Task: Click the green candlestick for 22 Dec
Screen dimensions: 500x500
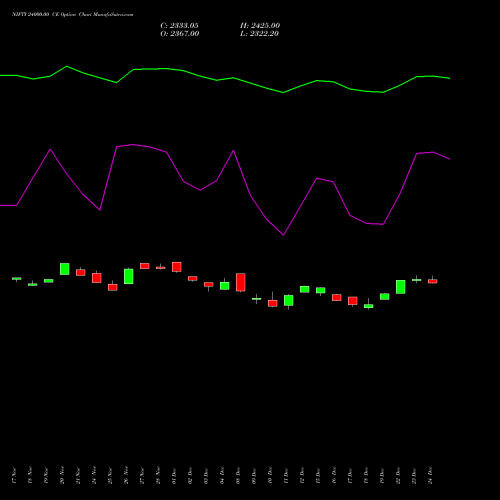Action: click(x=401, y=287)
